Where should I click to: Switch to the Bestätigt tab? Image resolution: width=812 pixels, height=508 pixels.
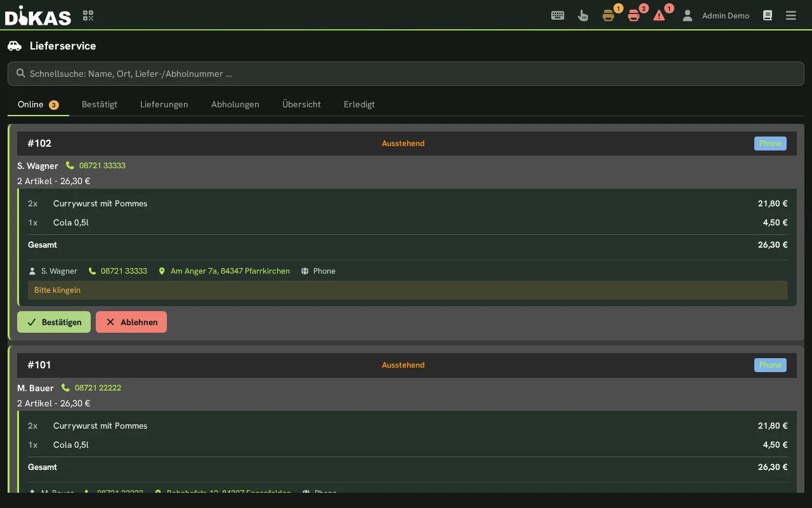tap(100, 104)
